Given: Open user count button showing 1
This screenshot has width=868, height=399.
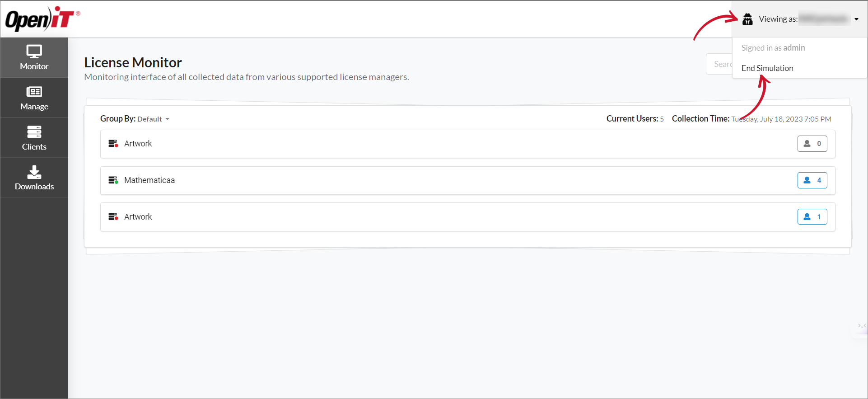Looking at the screenshot, I should point(812,217).
